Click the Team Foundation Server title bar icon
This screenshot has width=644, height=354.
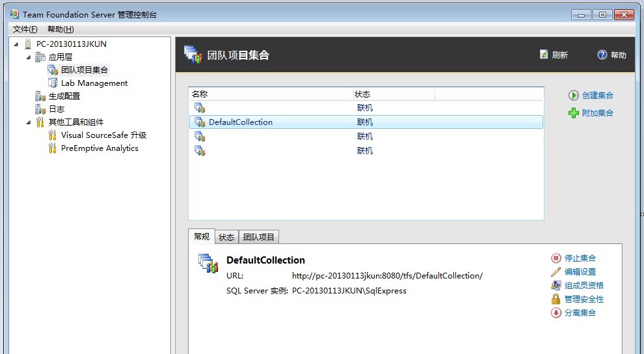14,14
